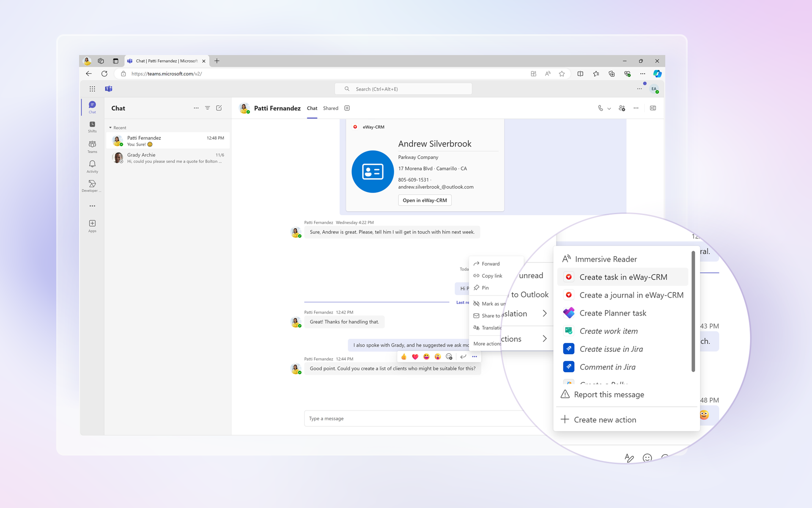The image size is (812, 508).
Task: Open a new browser tab
Action: tap(217, 61)
